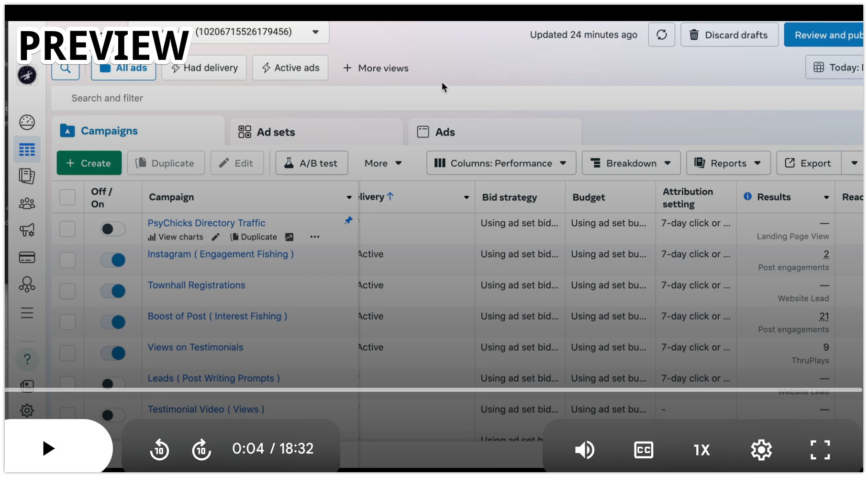The height and width of the screenshot is (477, 868).
Task: Switch to the Ads tab
Action: click(x=495, y=132)
